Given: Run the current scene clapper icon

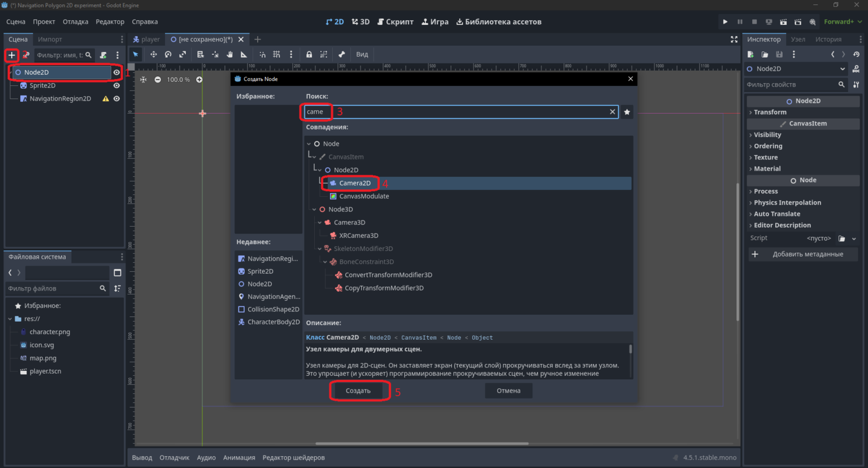Looking at the screenshot, I should click(x=783, y=21).
